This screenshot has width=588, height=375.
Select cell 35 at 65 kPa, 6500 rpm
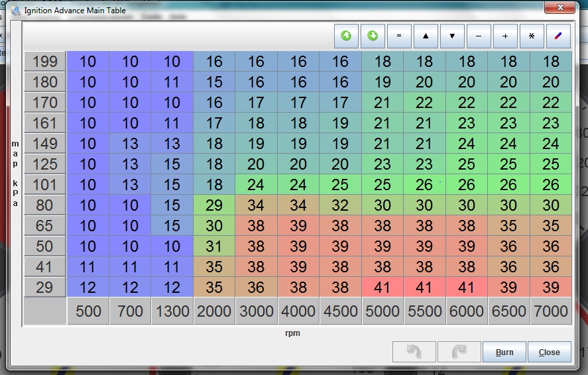pyautogui.click(x=509, y=226)
